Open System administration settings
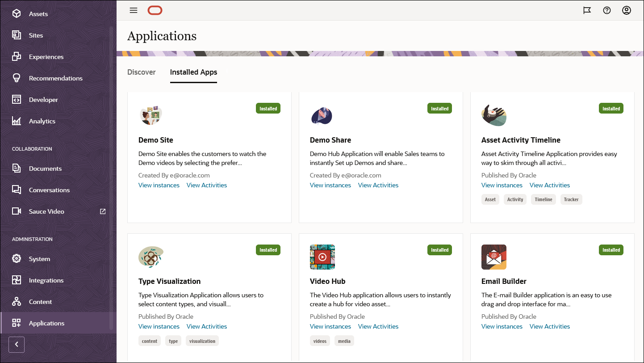 point(38,258)
